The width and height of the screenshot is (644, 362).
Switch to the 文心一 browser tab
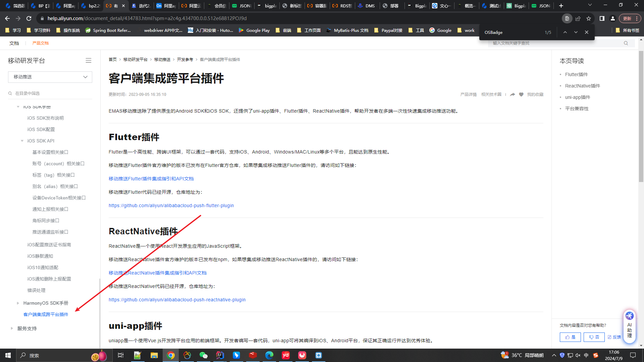(x=442, y=6)
